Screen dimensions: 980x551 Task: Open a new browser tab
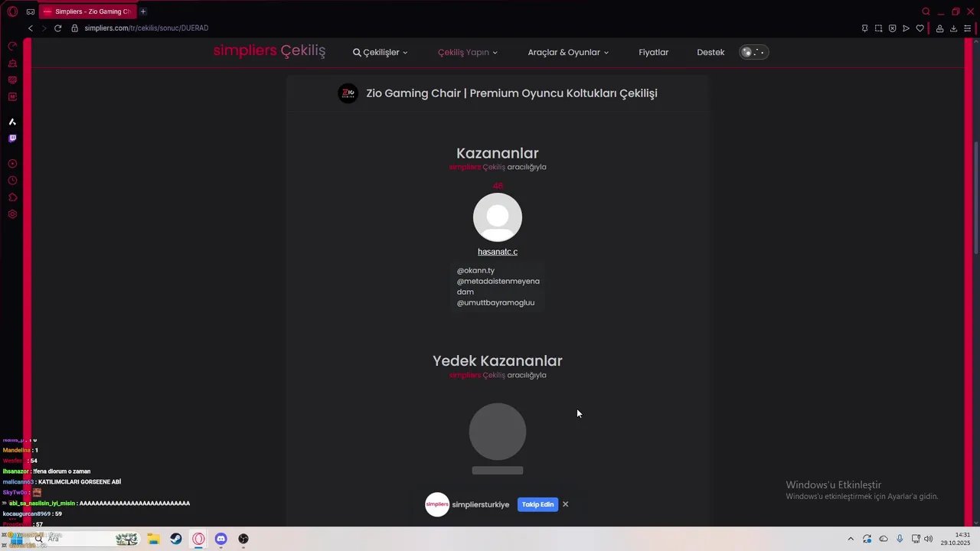[143, 11]
